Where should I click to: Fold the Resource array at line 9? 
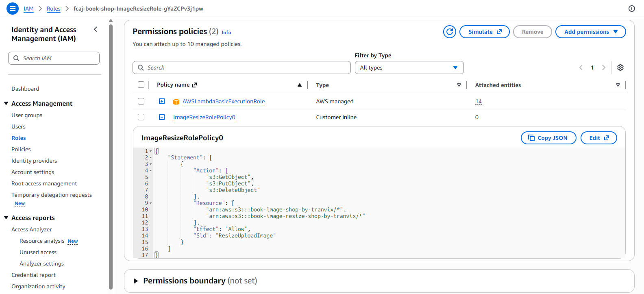[150, 203]
